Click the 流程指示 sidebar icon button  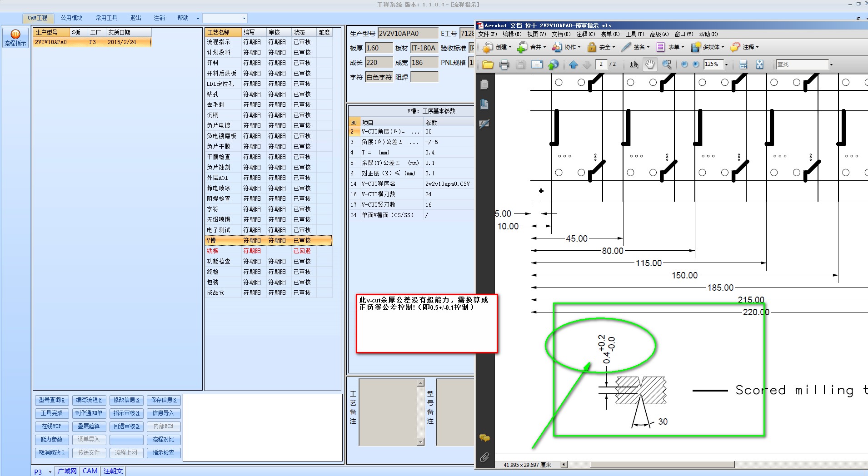pos(15,38)
